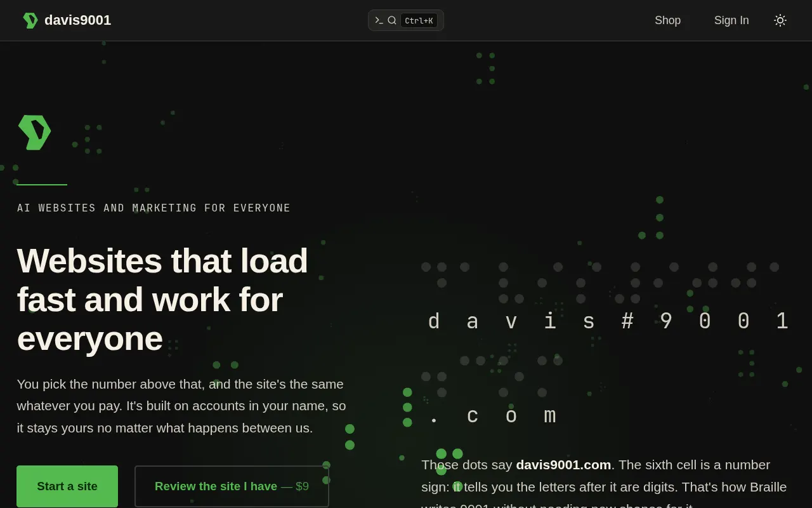Click the # number sign braille letter
Viewport: 812px width, 508px height.
[627, 322]
